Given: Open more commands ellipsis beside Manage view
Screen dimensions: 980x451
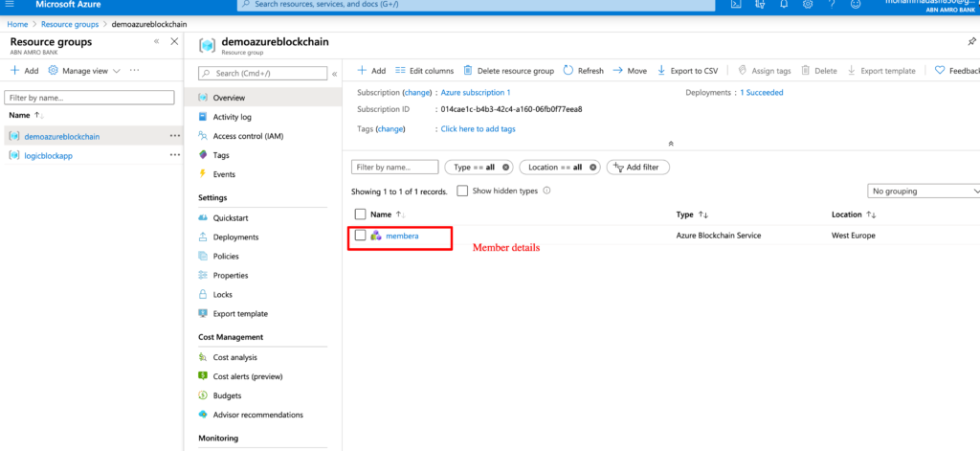Looking at the screenshot, I should 134,71.
